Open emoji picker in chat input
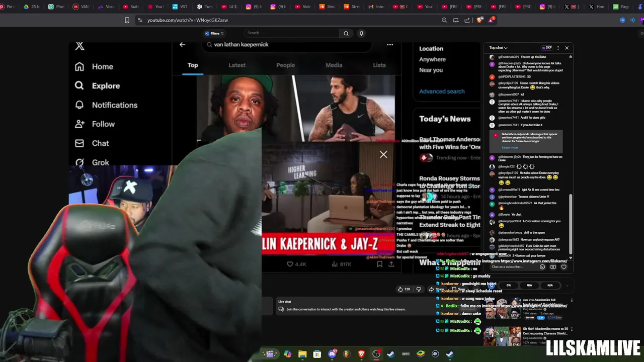 [x=542, y=267]
